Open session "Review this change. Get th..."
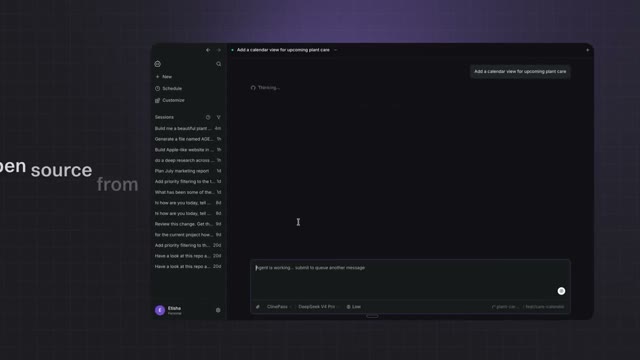Screen dimensions: 640x360 coord(188,224)
